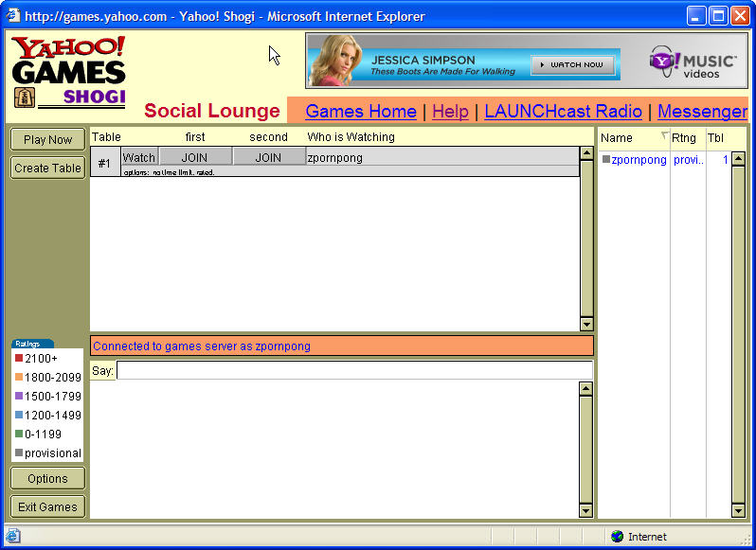
Task: Watch table #1
Action: point(139,157)
